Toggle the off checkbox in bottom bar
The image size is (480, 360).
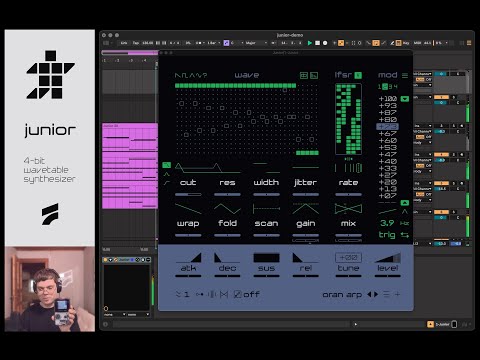tap(238, 294)
